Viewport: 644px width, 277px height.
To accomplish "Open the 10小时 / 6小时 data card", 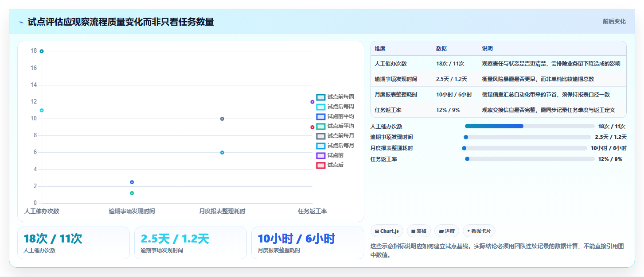I will (308, 243).
